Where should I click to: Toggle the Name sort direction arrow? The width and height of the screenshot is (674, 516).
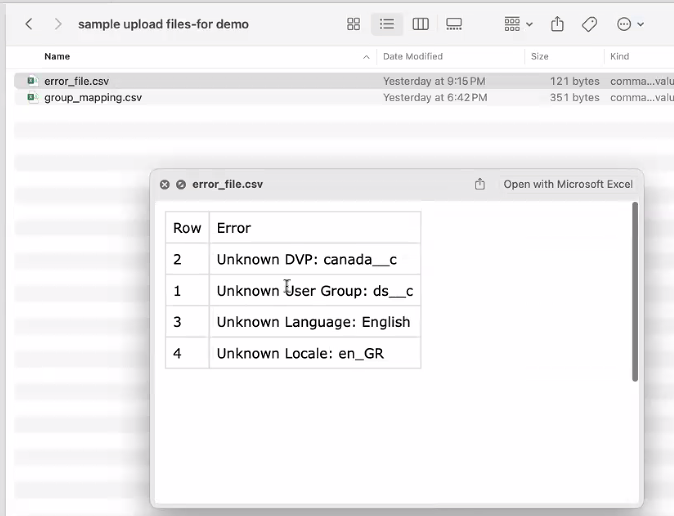(366, 57)
